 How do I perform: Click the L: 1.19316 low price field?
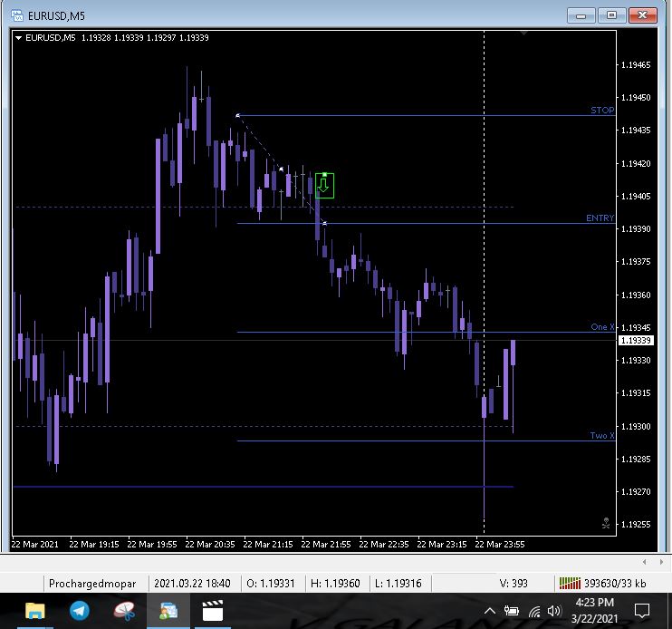[x=398, y=583]
